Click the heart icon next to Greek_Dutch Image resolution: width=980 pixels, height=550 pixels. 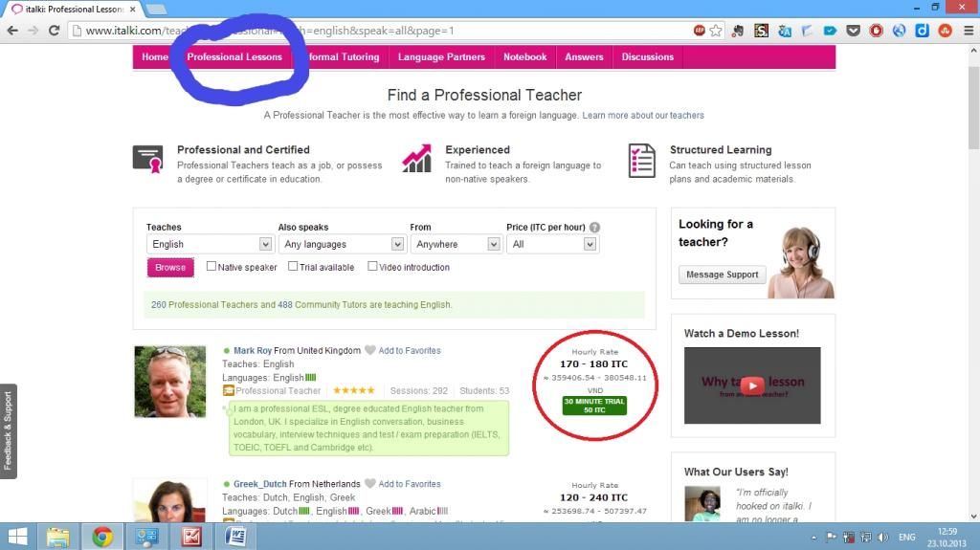click(x=370, y=483)
